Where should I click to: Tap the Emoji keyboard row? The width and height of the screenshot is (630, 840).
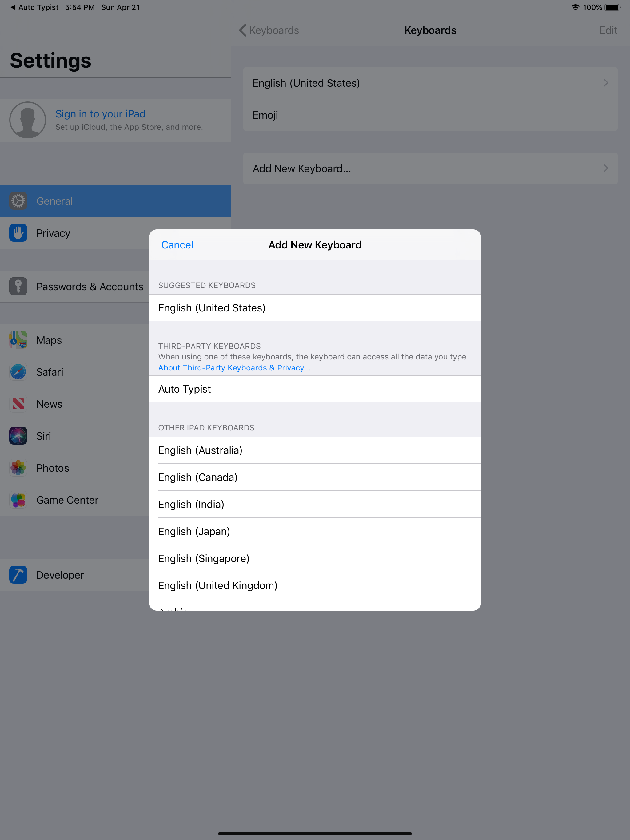430,115
